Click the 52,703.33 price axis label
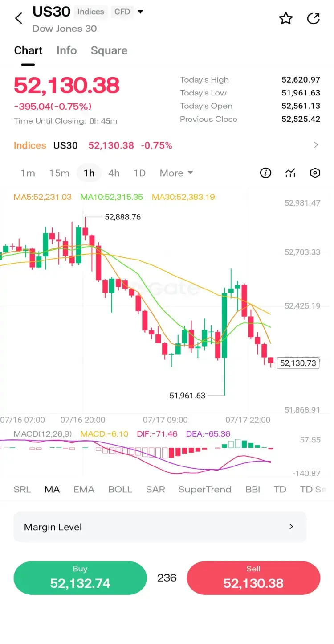The width and height of the screenshot is (334, 644). coord(302,252)
